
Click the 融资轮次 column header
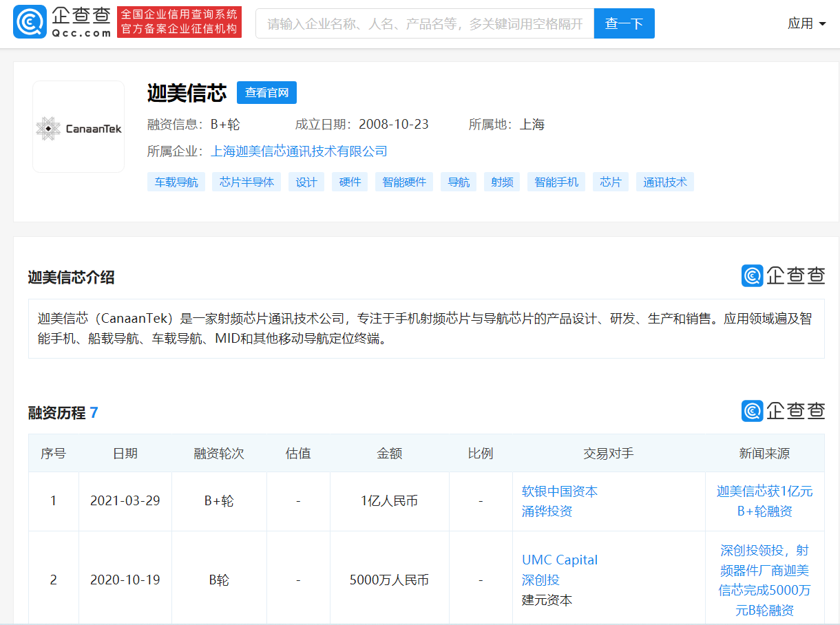coord(219,454)
